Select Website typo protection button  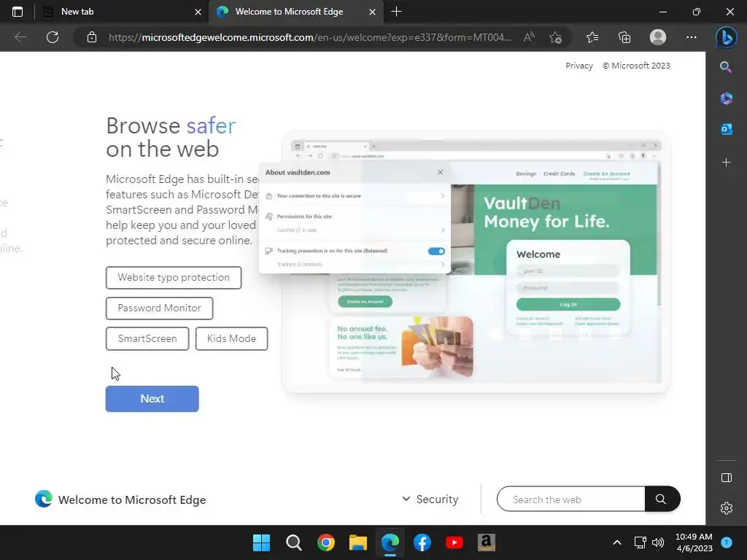[174, 278]
